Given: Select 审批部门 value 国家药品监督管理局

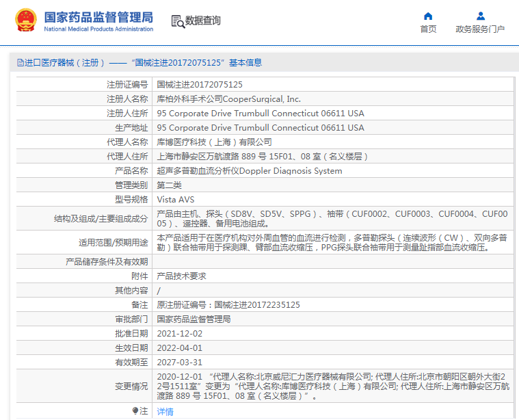Looking at the screenshot, I should tap(194, 319).
